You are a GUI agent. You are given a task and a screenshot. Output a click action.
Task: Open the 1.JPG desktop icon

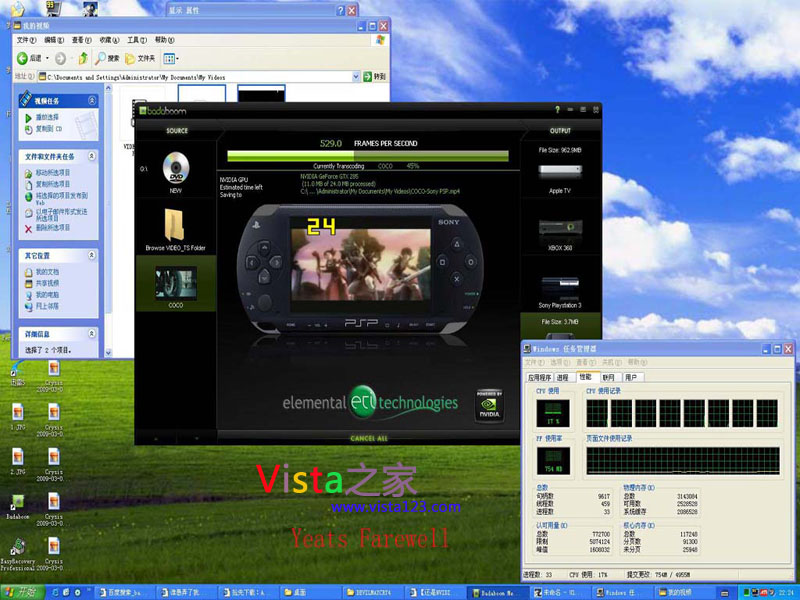[x=18, y=416]
